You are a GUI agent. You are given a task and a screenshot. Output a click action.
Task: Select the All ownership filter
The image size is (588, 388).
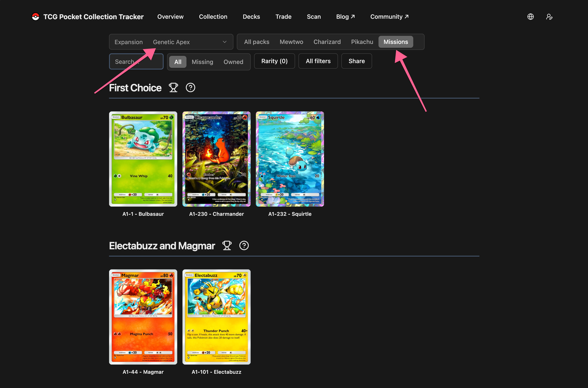point(178,62)
